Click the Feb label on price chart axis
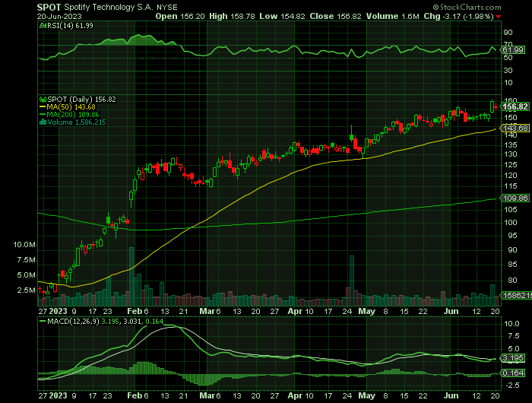Image resolution: width=532 pixels, height=403 pixels. [x=135, y=311]
